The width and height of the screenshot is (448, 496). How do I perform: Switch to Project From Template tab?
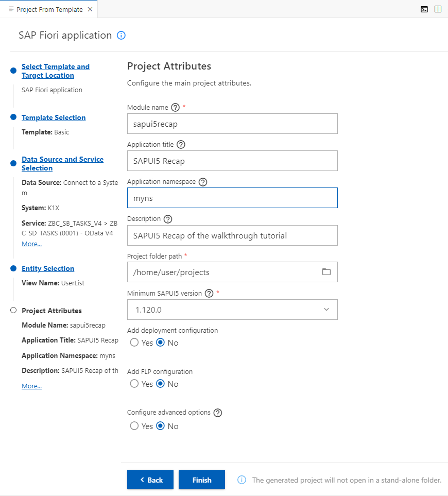(x=49, y=9)
